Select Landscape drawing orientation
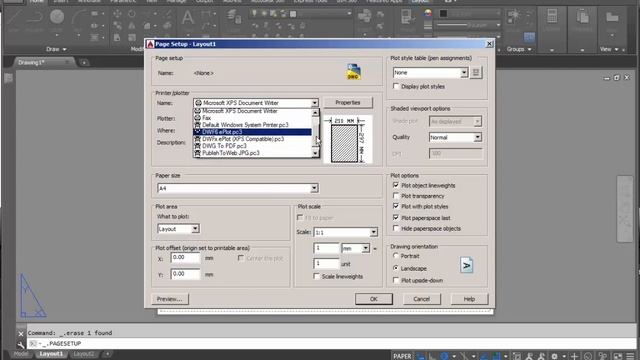This screenshot has height=360, width=640. point(396,268)
